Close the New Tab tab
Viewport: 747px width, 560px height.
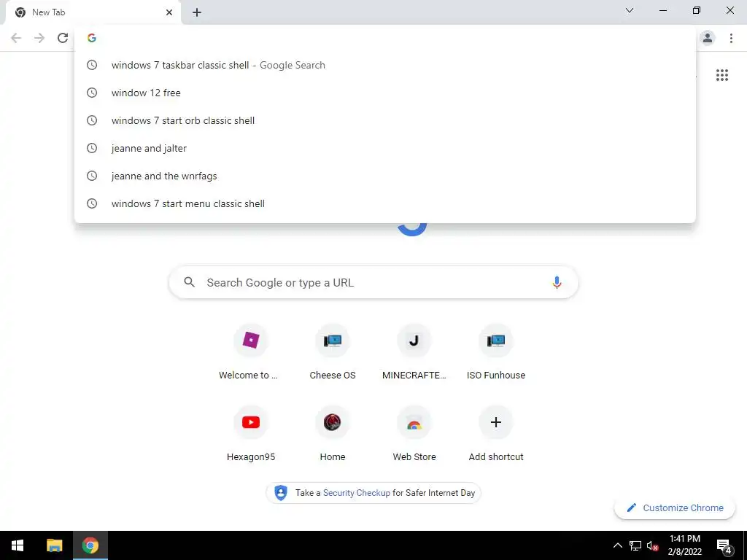click(169, 12)
